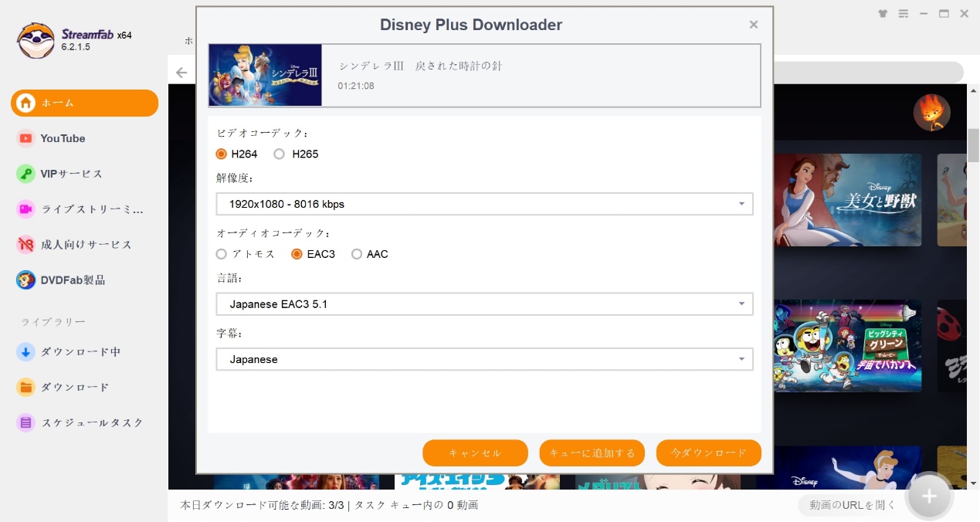980x522 pixels.
Task: Click キューに追加する button
Action: (x=592, y=453)
